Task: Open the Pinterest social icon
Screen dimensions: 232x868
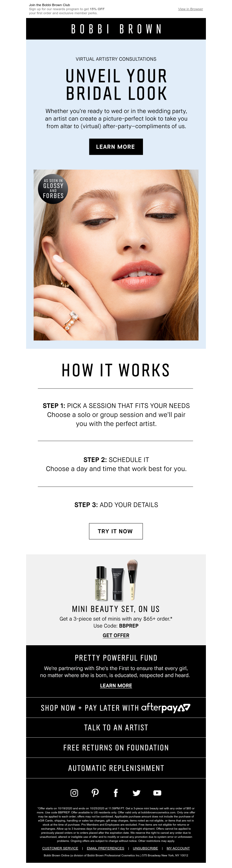Action: (95, 792)
